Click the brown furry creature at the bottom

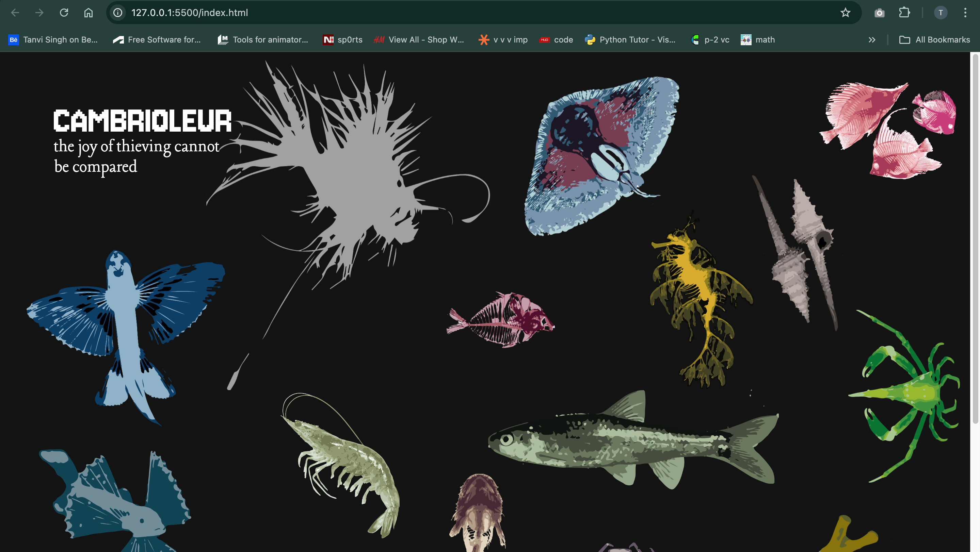(479, 513)
